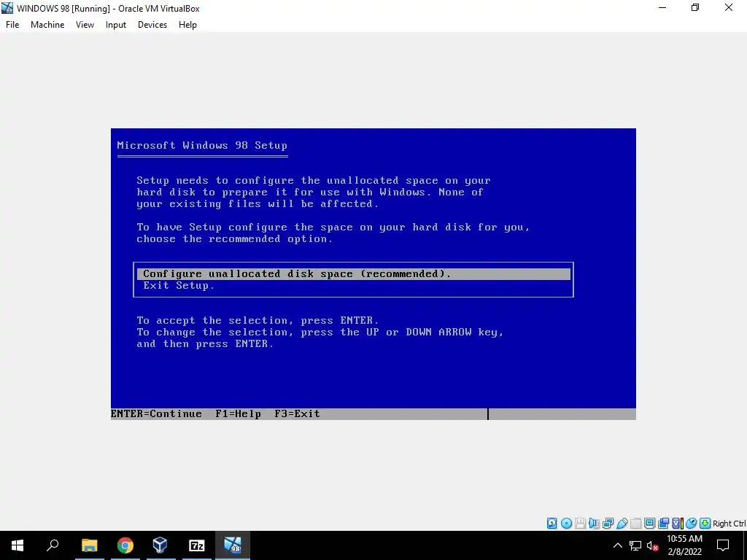Open the Input menu
Viewport: 747px width, 560px height.
(x=116, y=25)
